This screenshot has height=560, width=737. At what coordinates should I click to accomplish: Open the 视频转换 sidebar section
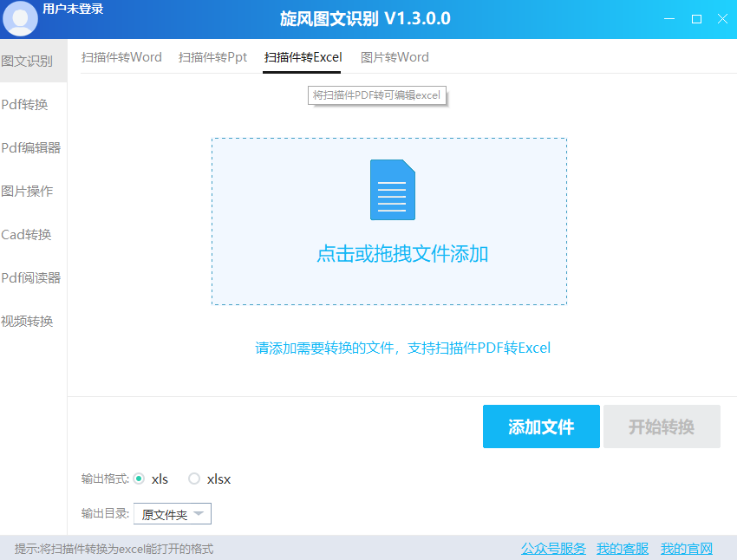pos(33,322)
